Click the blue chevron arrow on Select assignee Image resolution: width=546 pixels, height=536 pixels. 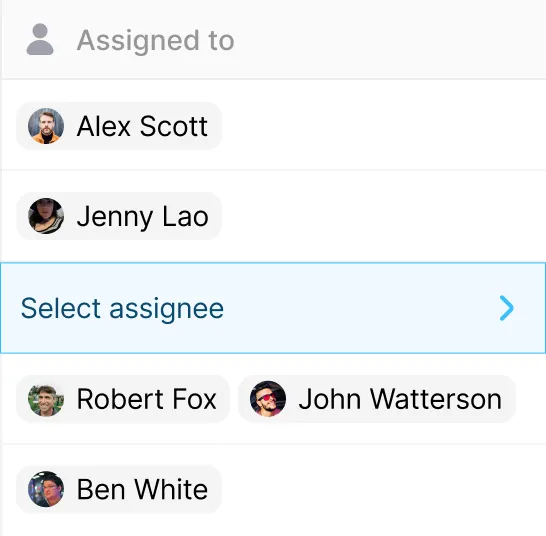point(506,308)
